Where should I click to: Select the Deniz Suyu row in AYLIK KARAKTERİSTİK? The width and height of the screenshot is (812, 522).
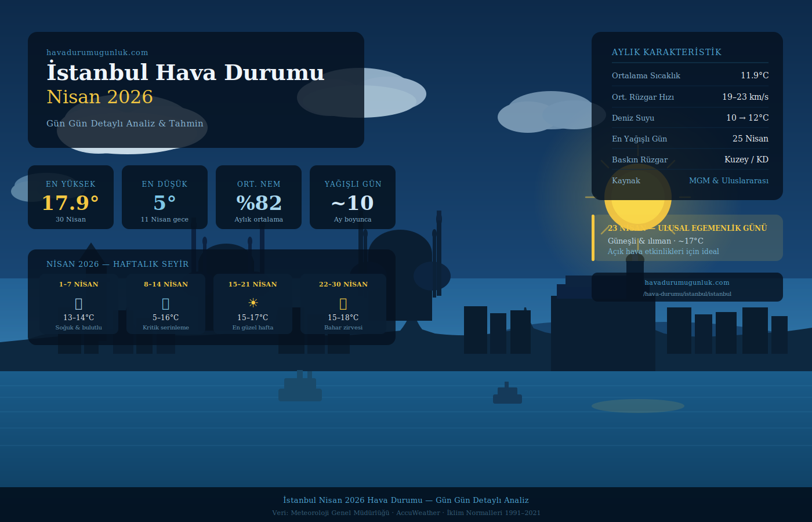tap(690, 118)
